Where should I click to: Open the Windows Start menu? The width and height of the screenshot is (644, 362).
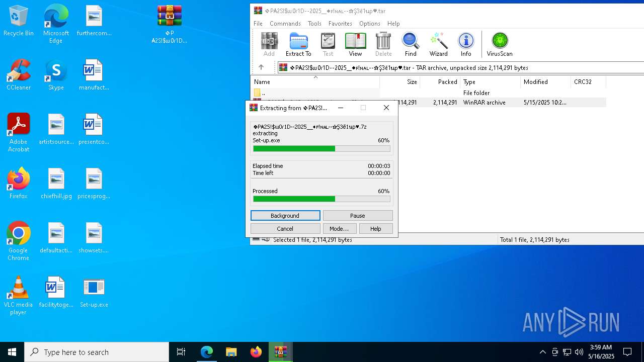(12, 352)
